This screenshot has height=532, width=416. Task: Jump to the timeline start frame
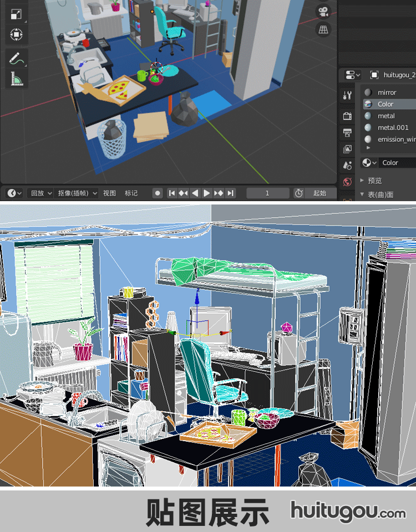pos(172,193)
